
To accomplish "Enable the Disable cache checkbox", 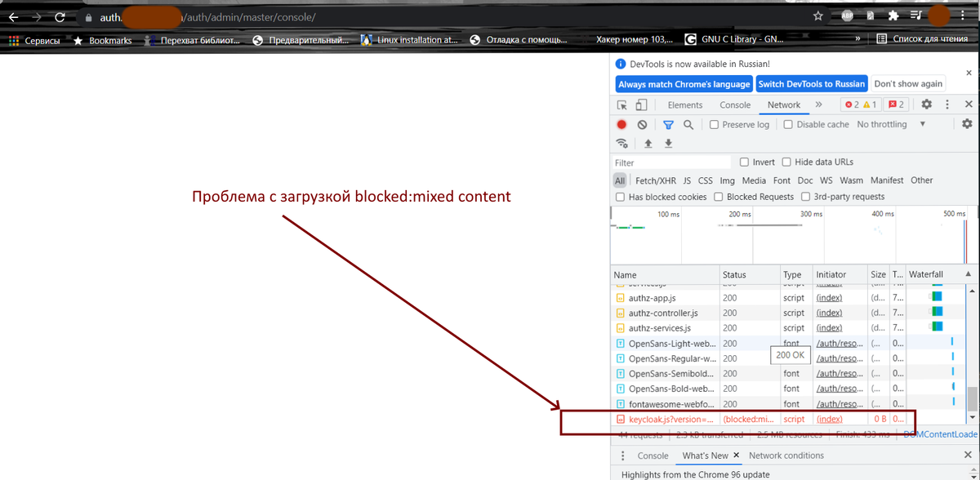I will point(786,124).
